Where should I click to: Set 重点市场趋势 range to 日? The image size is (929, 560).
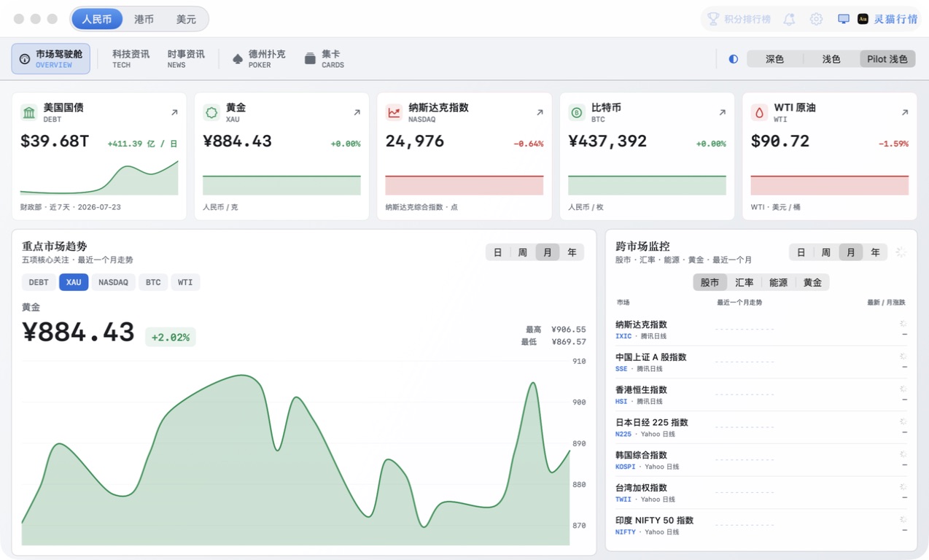coord(498,252)
